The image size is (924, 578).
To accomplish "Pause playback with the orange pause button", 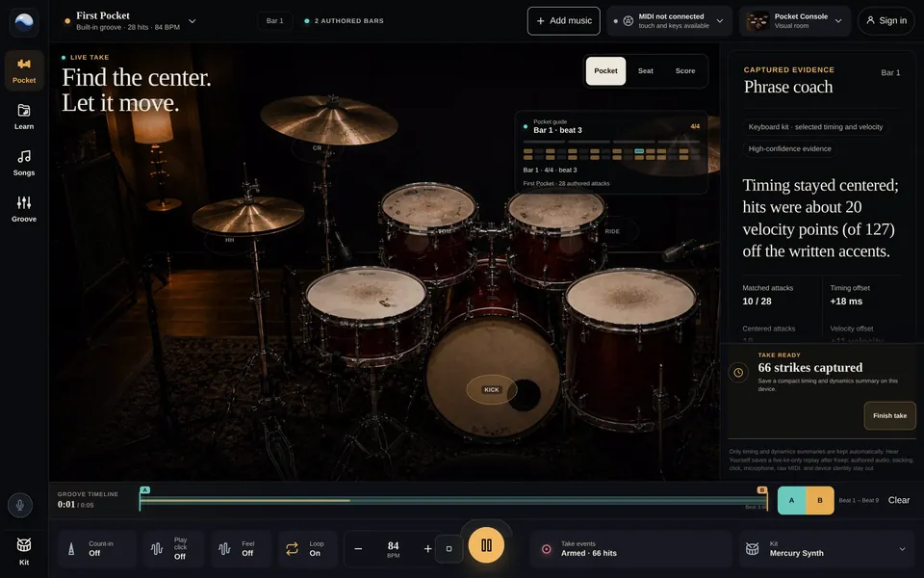I will (x=486, y=545).
